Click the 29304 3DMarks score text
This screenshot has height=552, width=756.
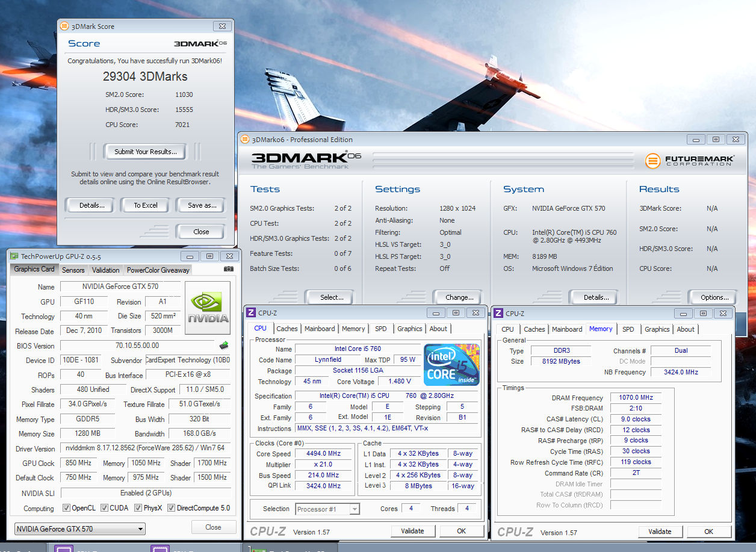point(145,76)
